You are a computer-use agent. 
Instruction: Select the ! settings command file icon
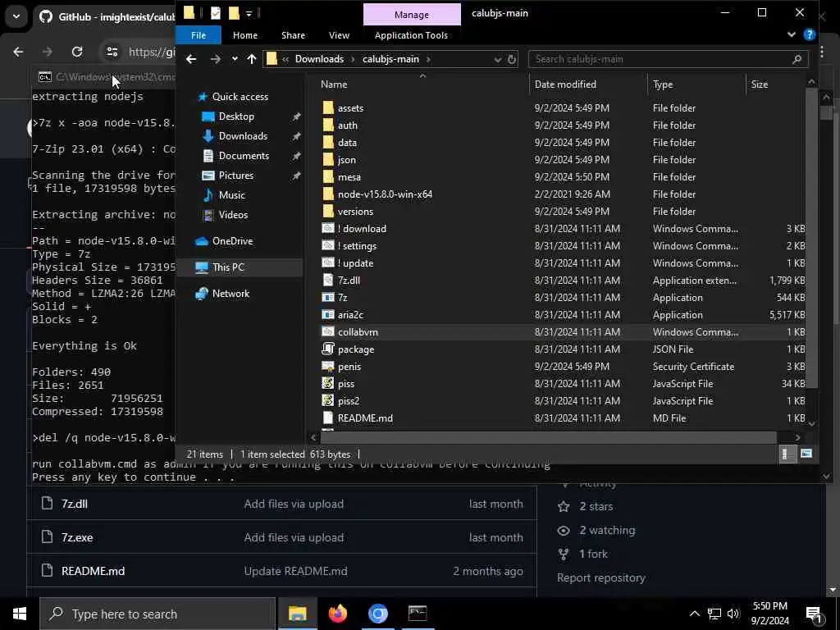coord(328,245)
